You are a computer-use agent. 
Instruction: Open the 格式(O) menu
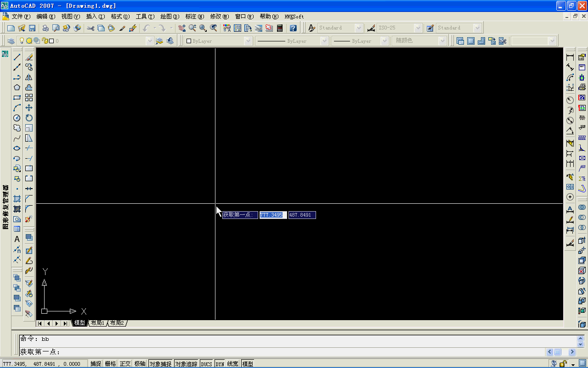pyautogui.click(x=120, y=17)
